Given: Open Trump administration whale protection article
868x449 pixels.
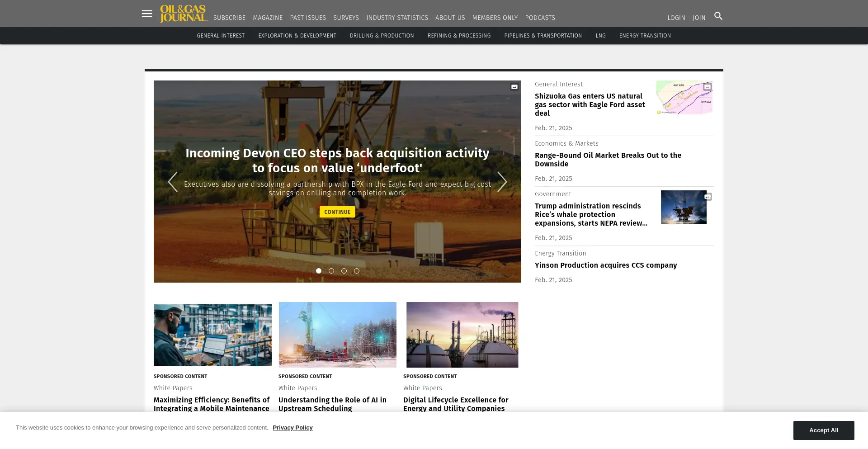Looking at the screenshot, I should tap(591, 214).
